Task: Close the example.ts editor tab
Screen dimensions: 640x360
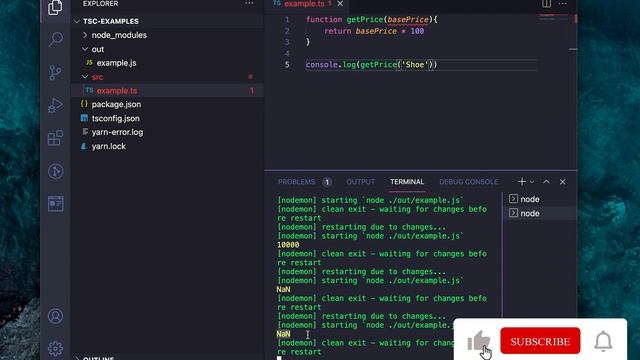Action: pos(340,4)
